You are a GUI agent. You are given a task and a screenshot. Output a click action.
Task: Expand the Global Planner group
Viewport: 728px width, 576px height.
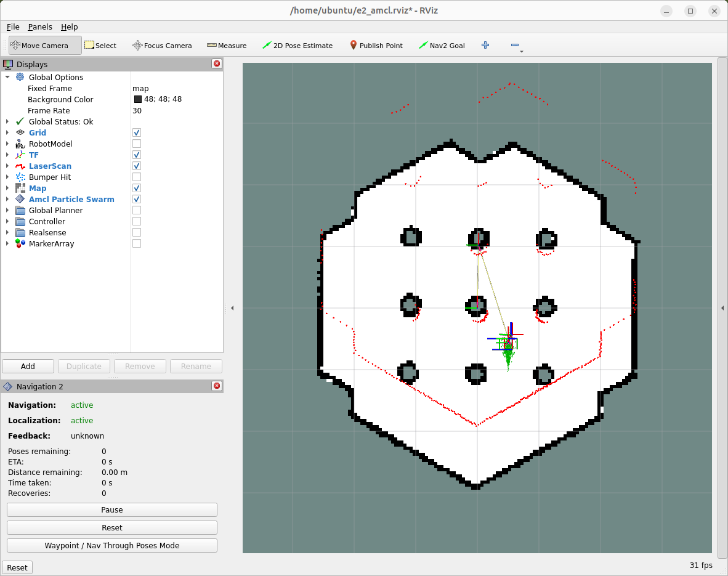click(7, 211)
